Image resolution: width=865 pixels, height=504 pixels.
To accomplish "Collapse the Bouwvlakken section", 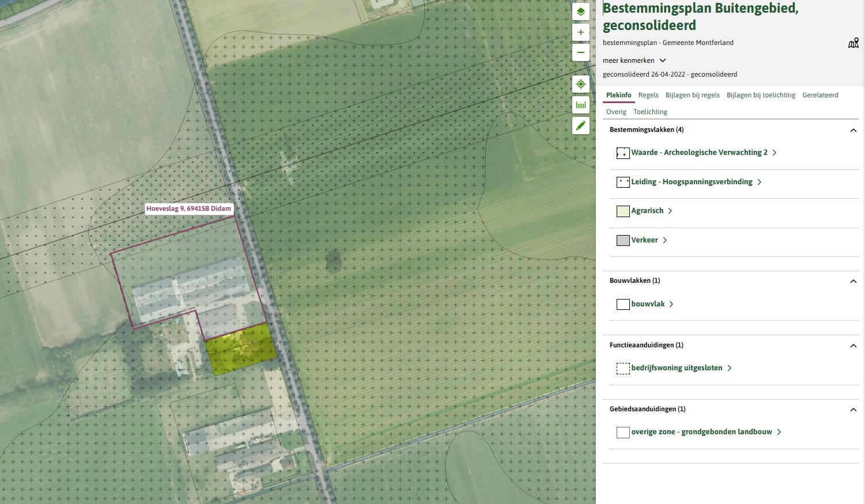I will point(853,281).
